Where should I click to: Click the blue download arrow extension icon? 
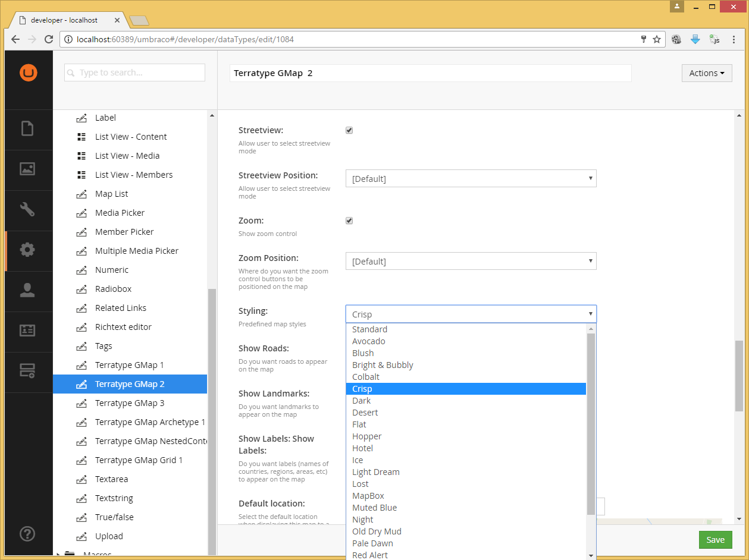point(695,40)
